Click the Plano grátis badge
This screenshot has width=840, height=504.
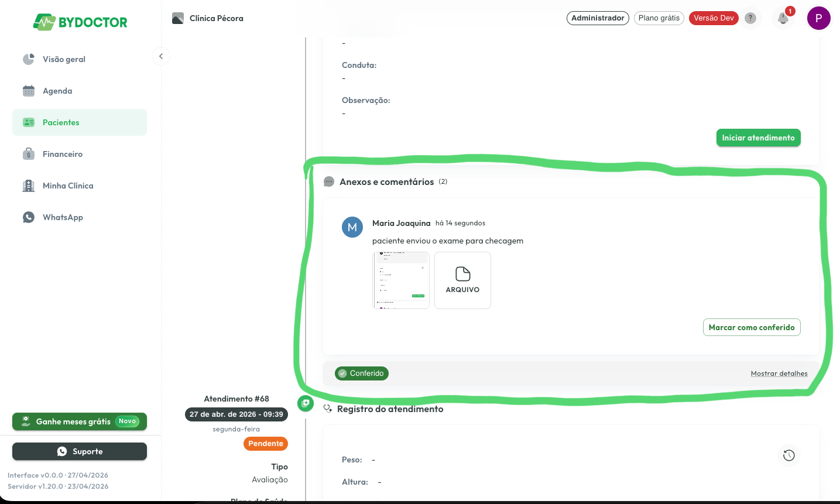pyautogui.click(x=659, y=18)
